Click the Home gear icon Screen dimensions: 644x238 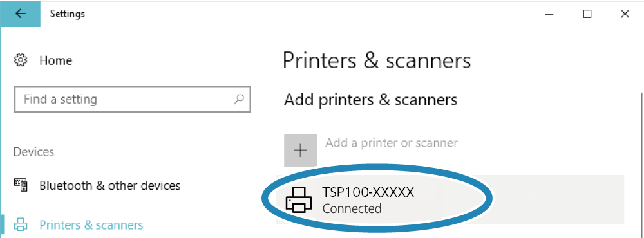pos(21,60)
